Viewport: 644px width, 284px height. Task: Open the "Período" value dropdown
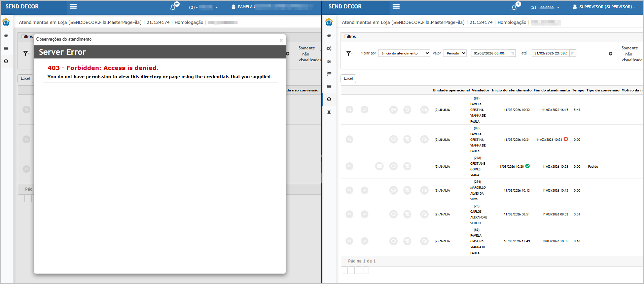[455, 53]
